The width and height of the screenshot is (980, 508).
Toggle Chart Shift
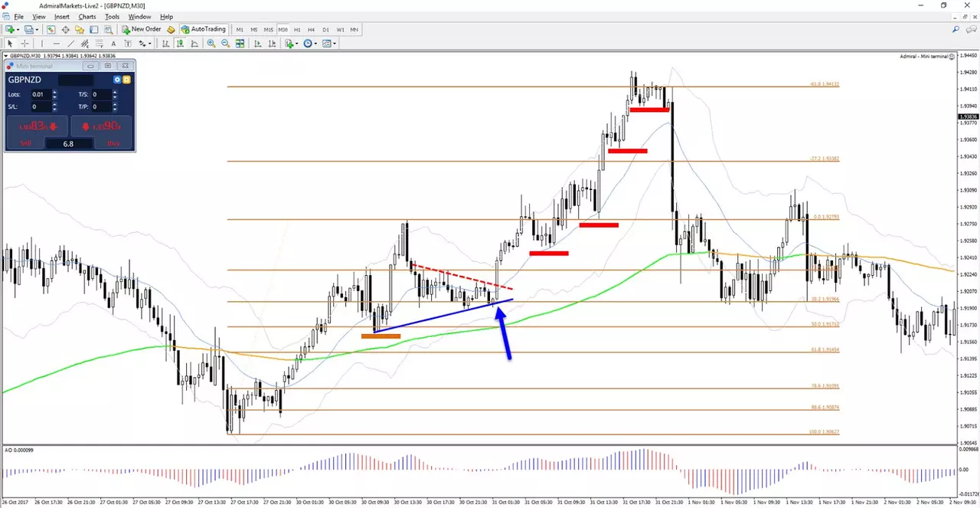[x=272, y=44]
